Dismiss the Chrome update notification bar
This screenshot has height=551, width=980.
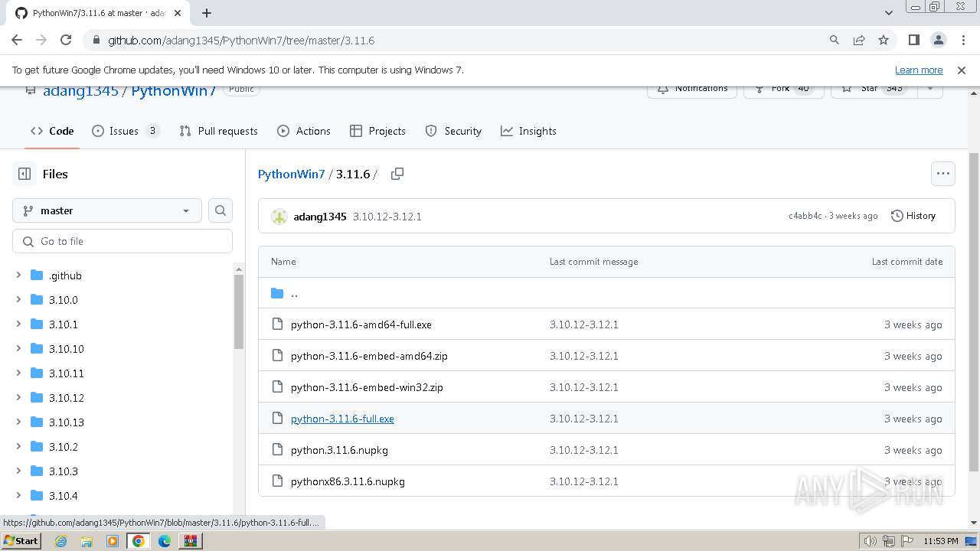tap(962, 70)
